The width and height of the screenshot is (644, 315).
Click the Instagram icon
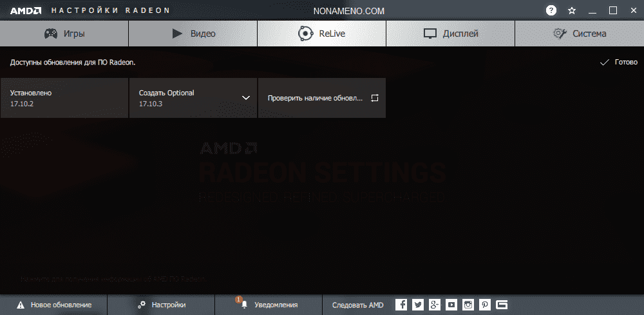pyautogui.click(x=468, y=305)
